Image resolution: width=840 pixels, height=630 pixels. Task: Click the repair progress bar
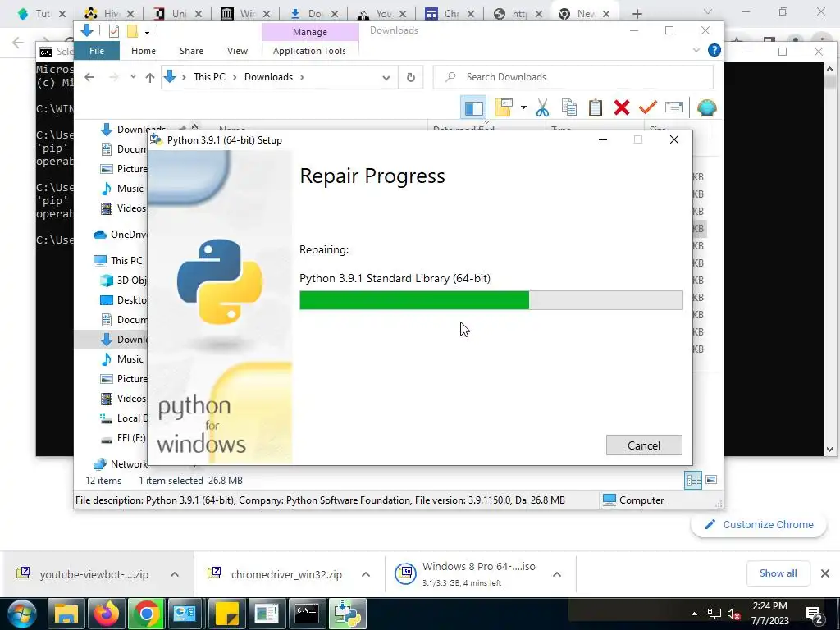[491, 300]
